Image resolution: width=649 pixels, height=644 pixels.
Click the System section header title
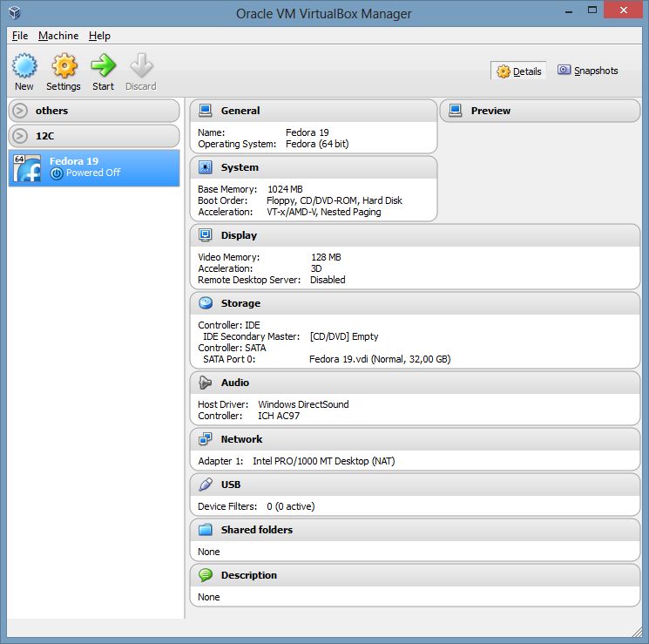pos(240,167)
